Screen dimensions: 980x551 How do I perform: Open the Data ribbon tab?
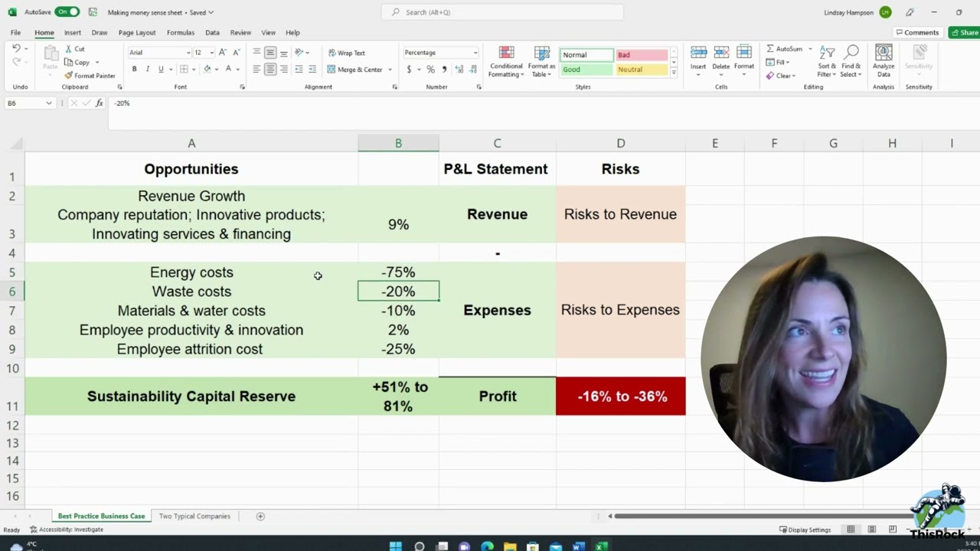click(212, 33)
